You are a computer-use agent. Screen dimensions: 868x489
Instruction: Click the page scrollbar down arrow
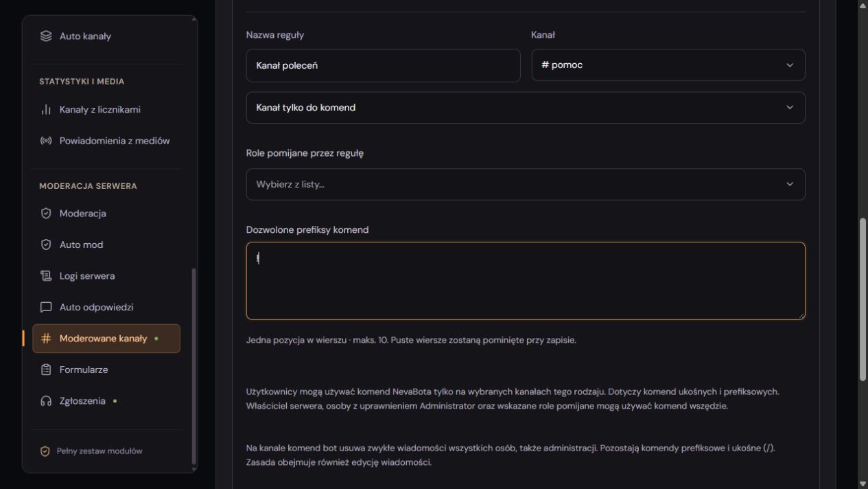(x=863, y=484)
